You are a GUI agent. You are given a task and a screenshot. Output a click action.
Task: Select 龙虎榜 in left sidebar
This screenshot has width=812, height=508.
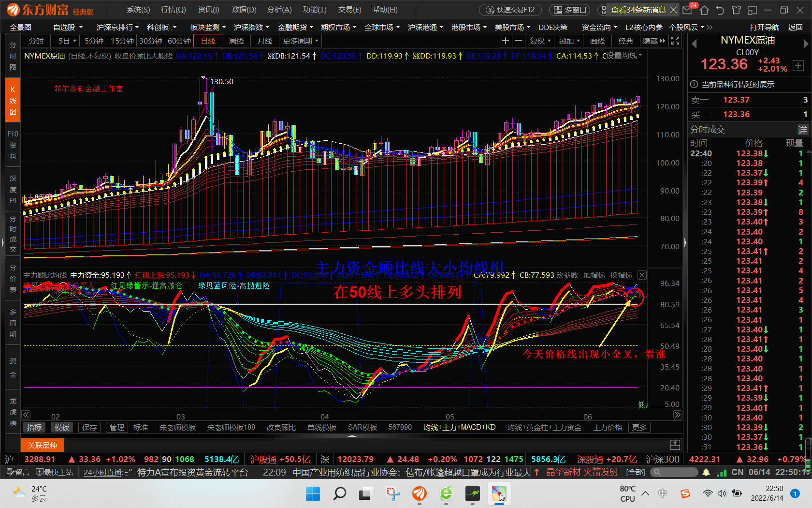point(13,412)
